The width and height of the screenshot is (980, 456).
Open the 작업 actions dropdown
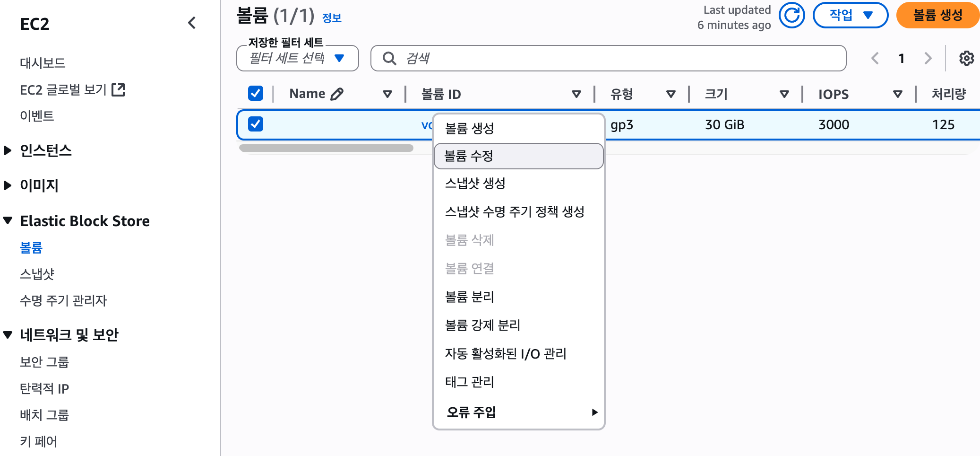850,15
